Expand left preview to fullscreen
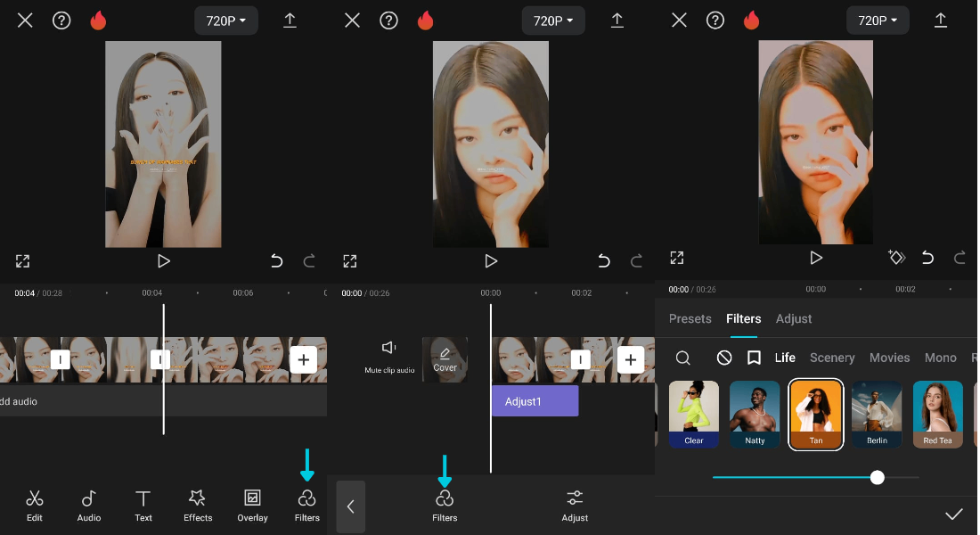This screenshot has width=980, height=535. (x=22, y=261)
